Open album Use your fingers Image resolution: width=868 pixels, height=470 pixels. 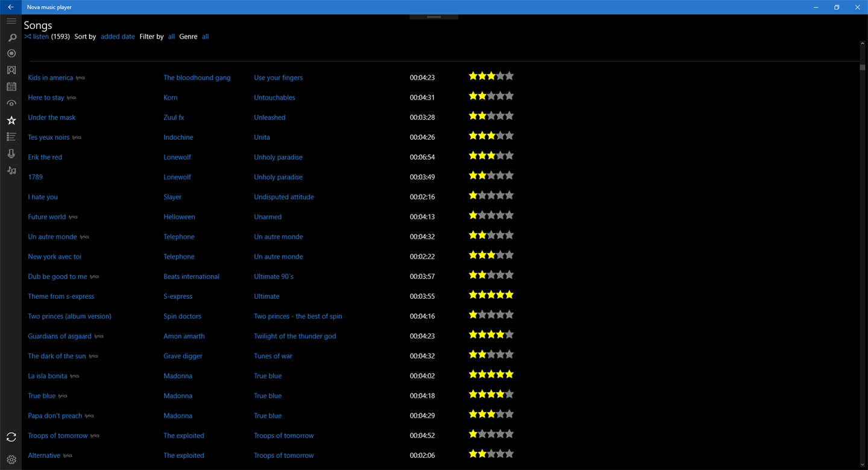pos(278,78)
